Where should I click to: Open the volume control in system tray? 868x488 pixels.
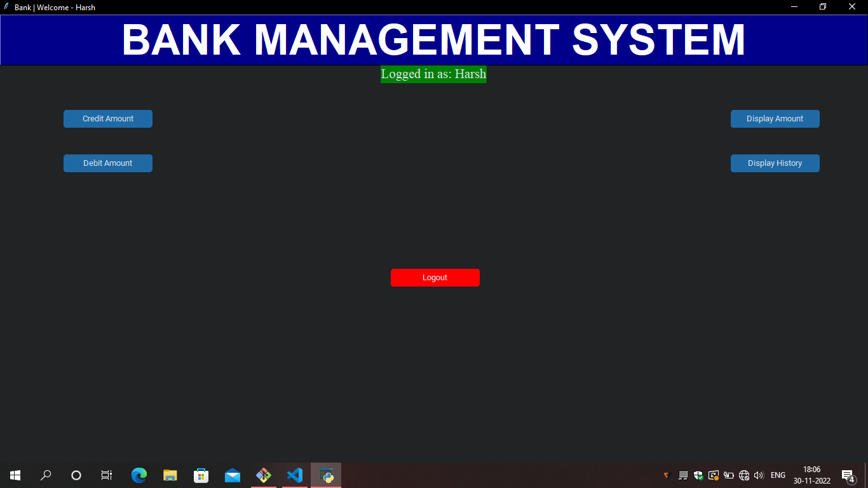click(759, 475)
